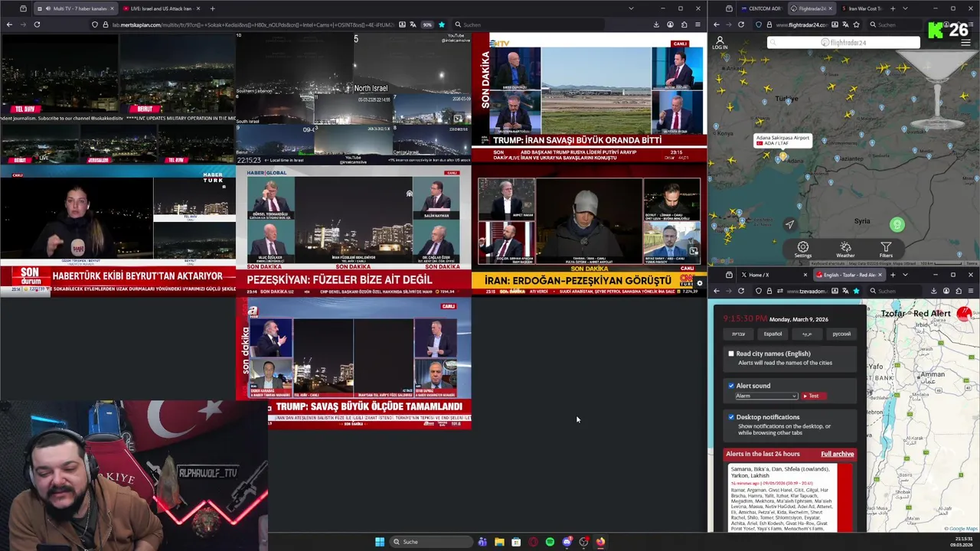Open Flightradar24 Weather panel
Image resolution: width=980 pixels, height=551 pixels.
coord(845,249)
